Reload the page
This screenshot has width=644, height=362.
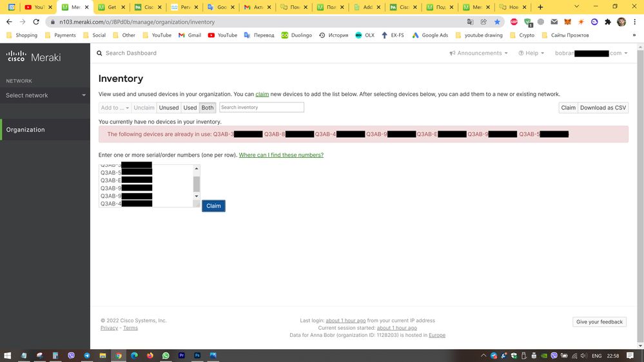(36, 22)
